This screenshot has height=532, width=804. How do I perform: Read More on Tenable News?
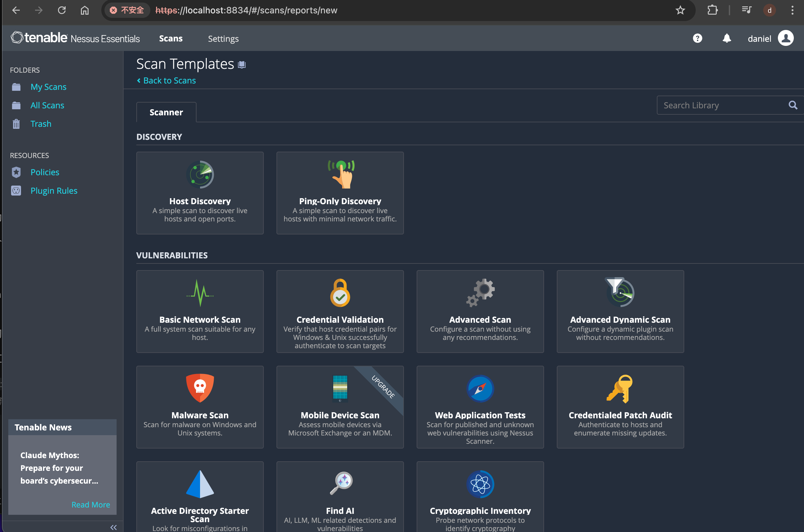[90, 505]
